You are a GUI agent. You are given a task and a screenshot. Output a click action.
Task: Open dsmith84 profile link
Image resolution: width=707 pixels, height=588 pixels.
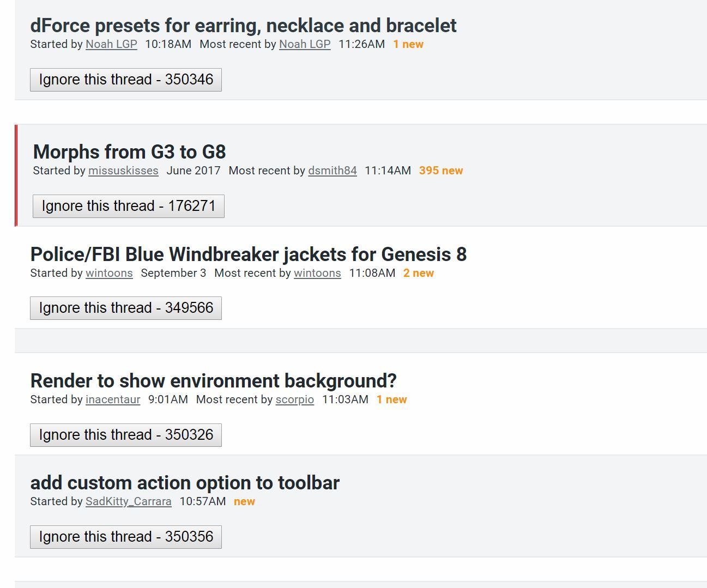coord(333,171)
